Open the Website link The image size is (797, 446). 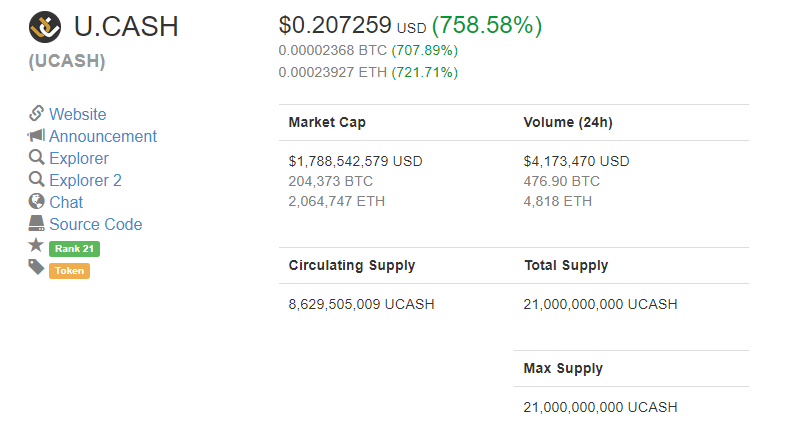coord(77,115)
